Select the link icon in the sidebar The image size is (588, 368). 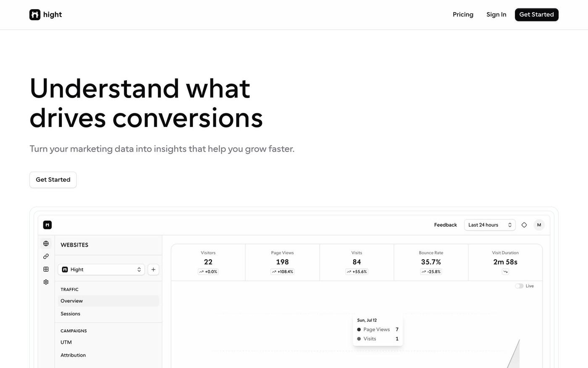pos(46,257)
